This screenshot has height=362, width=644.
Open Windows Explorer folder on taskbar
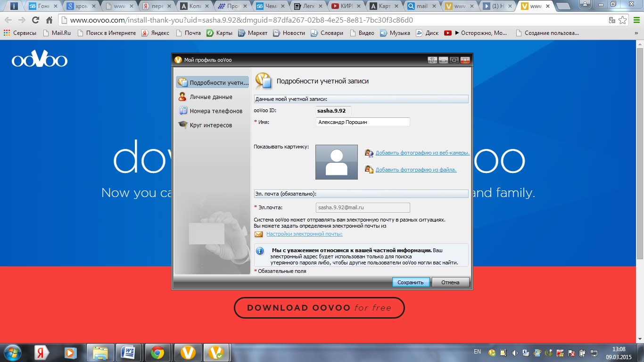coord(99,353)
